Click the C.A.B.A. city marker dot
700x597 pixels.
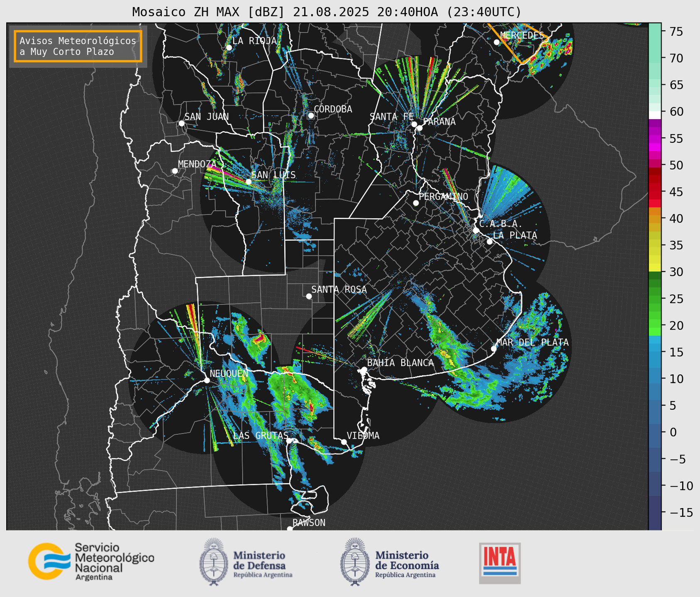[476, 230]
